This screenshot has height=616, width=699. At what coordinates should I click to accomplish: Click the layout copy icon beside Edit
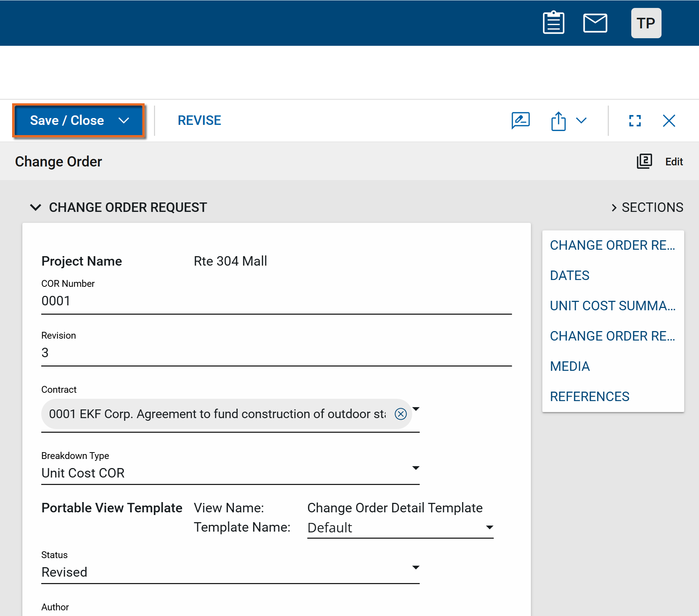click(644, 162)
